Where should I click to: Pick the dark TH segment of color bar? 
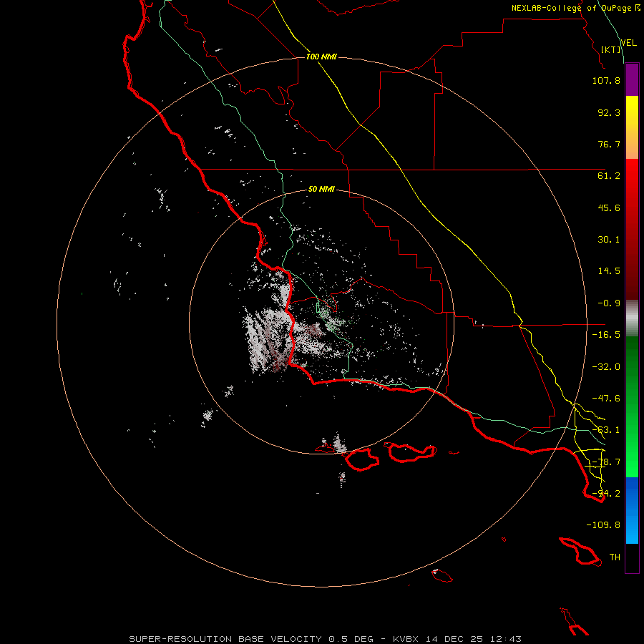[632, 557]
